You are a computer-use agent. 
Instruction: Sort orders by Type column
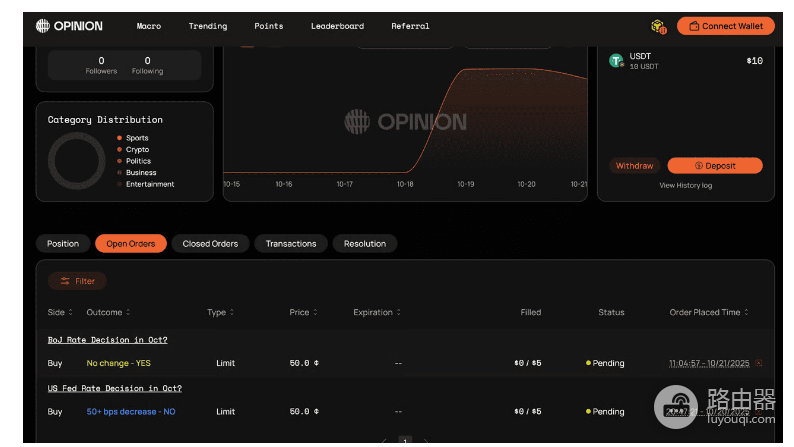[220, 312]
